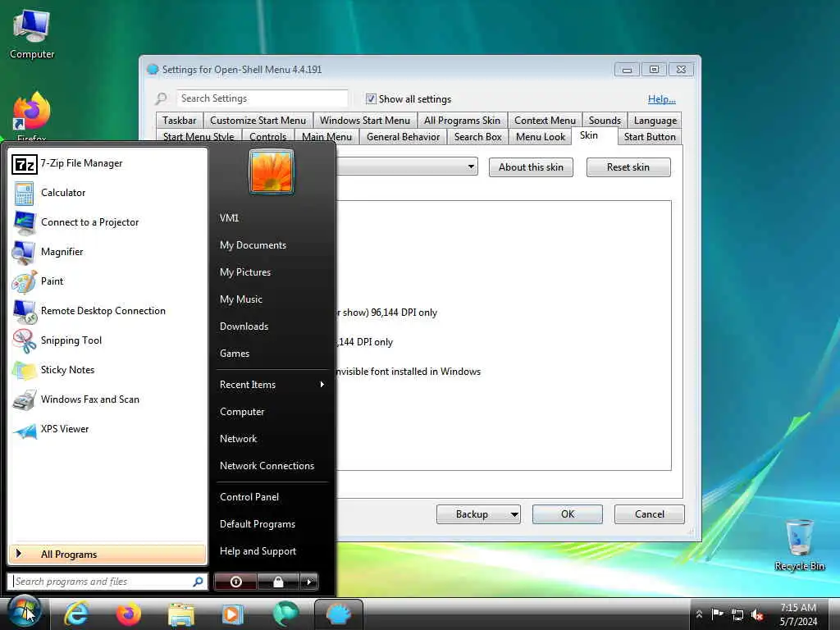Open 7-Zip File Manager icon

(x=24, y=164)
